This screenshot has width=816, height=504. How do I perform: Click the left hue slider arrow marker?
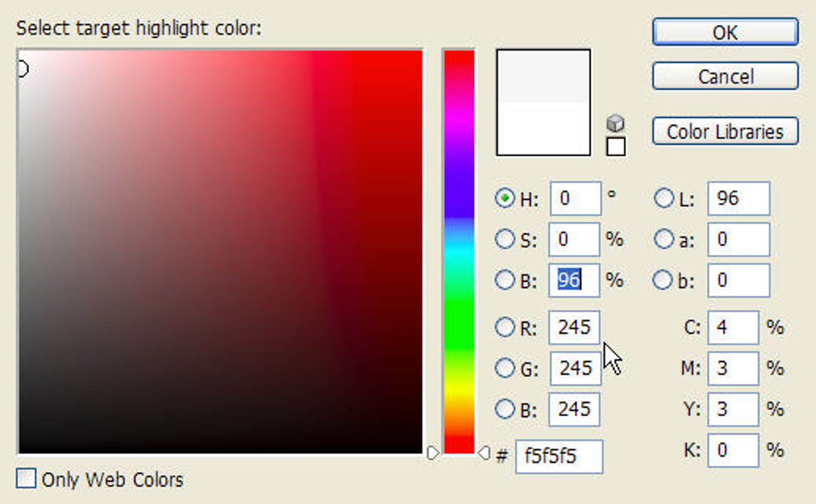point(433,453)
